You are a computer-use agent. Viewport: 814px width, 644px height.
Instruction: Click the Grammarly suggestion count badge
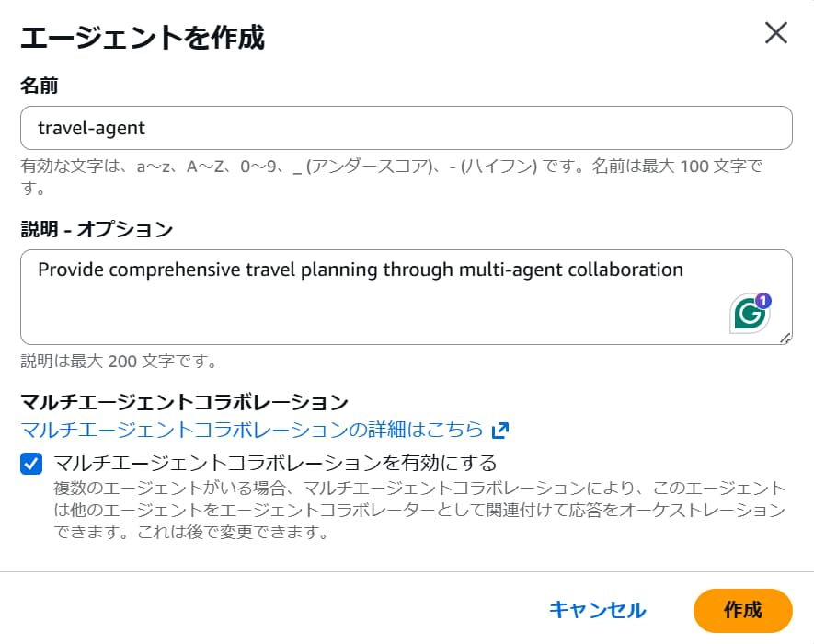762,300
